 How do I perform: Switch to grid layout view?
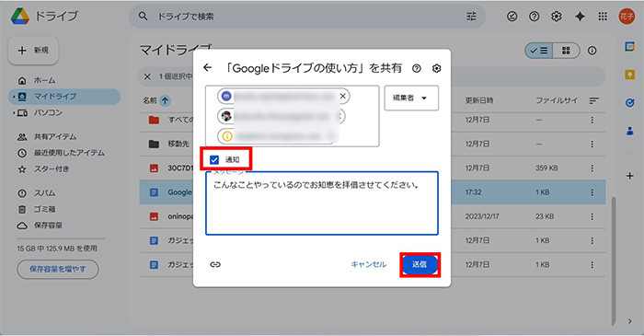pos(566,51)
